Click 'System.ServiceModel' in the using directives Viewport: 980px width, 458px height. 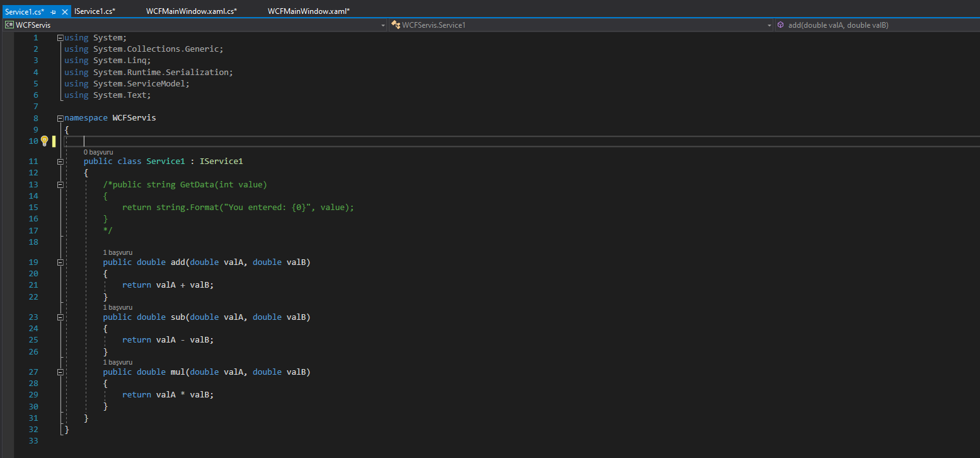139,83
